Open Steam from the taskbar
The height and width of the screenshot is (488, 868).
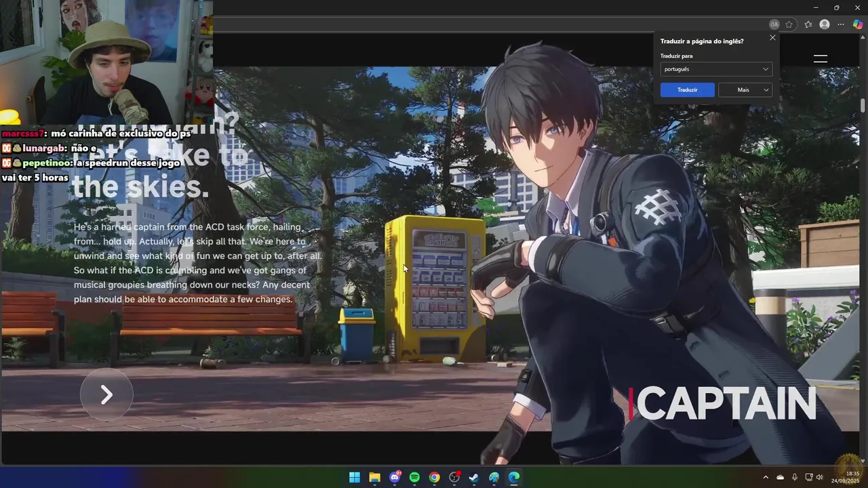click(474, 477)
